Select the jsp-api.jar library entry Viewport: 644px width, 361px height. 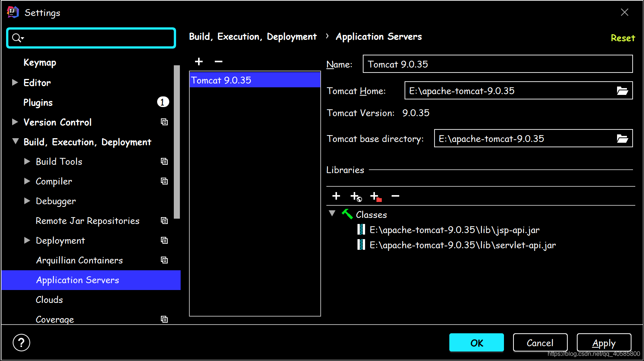(455, 230)
